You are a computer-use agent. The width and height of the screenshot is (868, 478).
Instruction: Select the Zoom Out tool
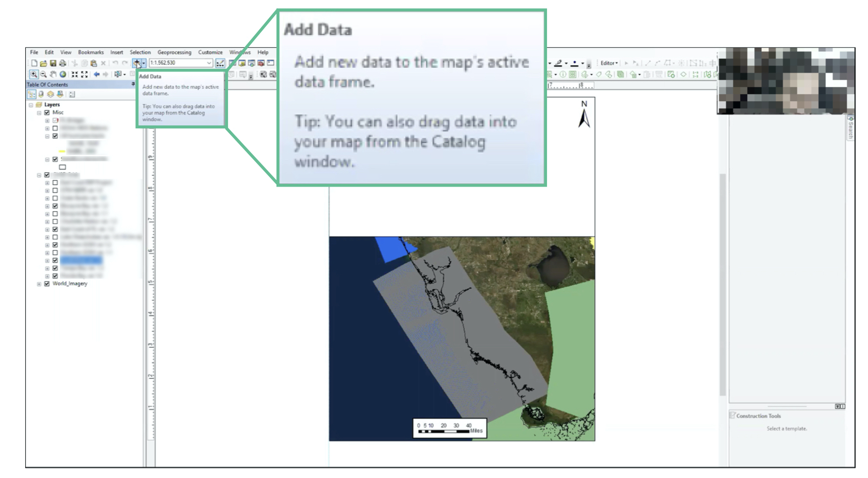pyautogui.click(x=43, y=75)
